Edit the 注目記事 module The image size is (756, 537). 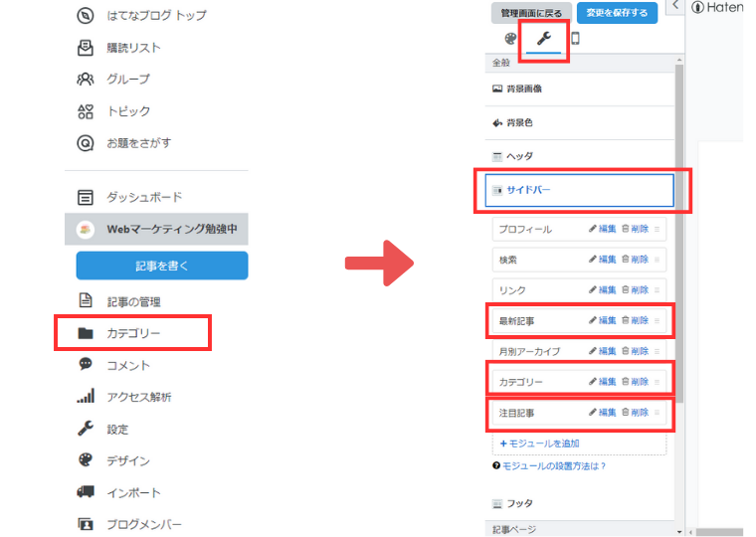[603, 413]
